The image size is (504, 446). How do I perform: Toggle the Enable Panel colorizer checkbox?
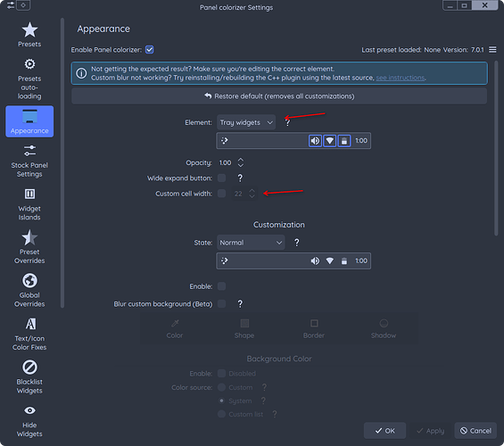click(150, 50)
